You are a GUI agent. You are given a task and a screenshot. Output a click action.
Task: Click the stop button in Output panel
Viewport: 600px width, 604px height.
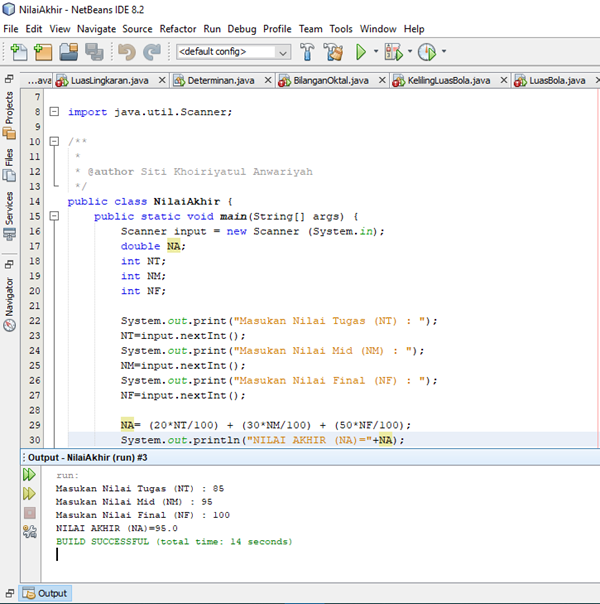point(29,513)
